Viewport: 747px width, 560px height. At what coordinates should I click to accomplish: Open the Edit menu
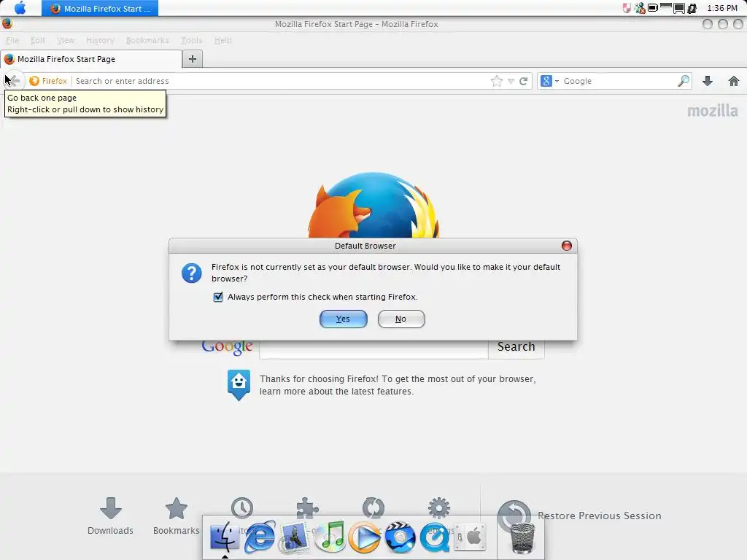tap(38, 41)
